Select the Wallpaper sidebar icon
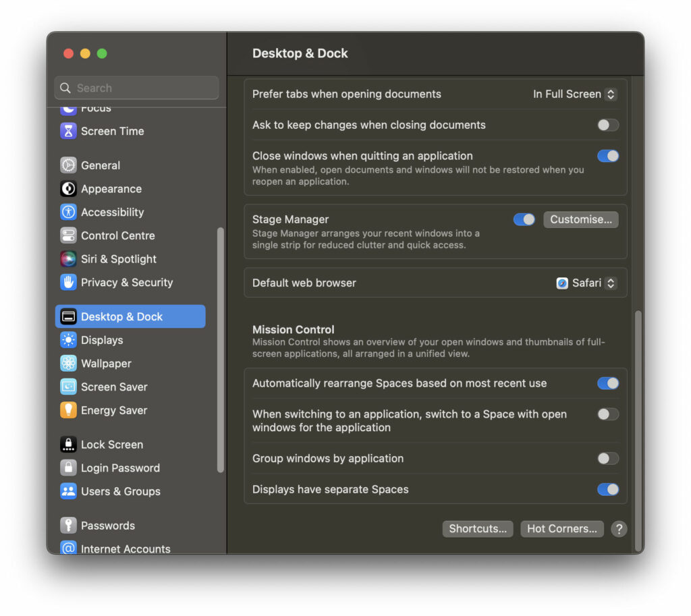The height and width of the screenshot is (616, 691). [x=68, y=364]
